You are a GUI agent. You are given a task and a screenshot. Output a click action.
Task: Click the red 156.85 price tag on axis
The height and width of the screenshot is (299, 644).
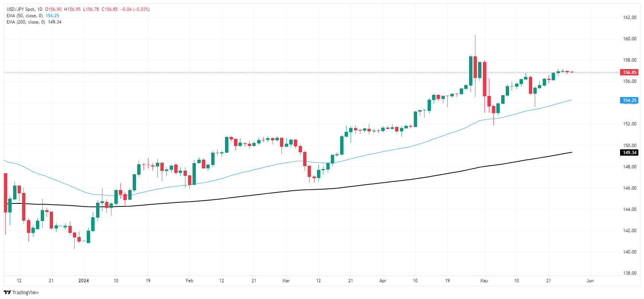(x=629, y=72)
